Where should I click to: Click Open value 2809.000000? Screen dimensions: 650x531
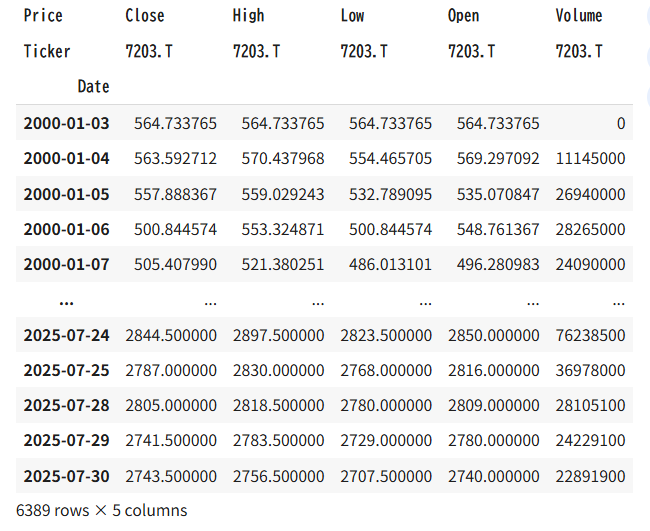click(494, 405)
